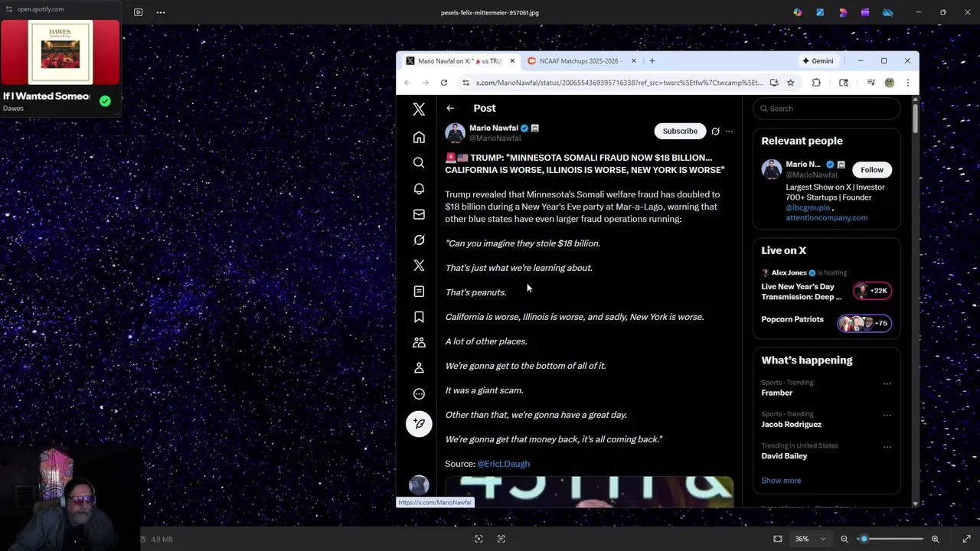This screenshot has height=551, width=980.
Task: Open Explore search icon in X sidebar
Action: click(x=419, y=163)
